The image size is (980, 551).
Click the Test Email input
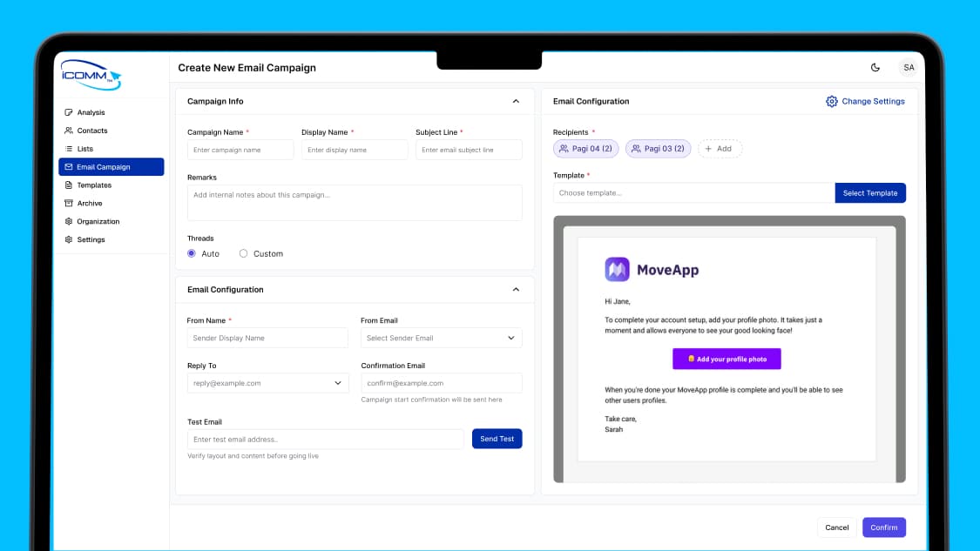[326, 440]
